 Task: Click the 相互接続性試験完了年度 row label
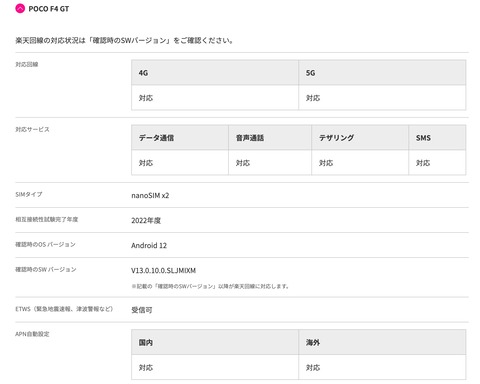coord(47,219)
